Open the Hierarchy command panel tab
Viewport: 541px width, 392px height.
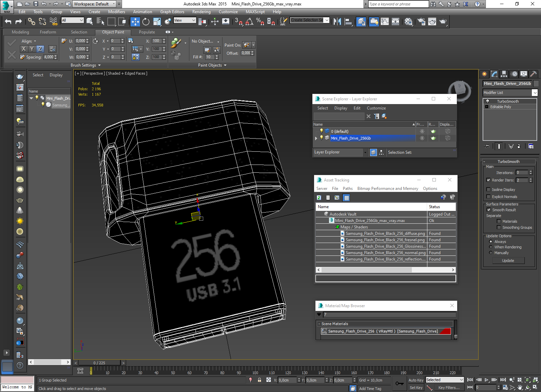tap(504, 74)
